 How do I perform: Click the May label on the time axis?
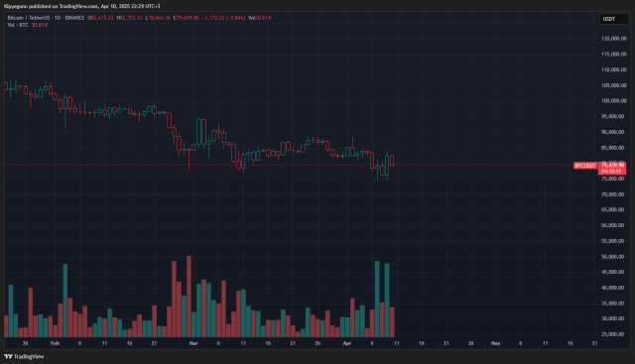pyautogui.click(x=495, y=343)
